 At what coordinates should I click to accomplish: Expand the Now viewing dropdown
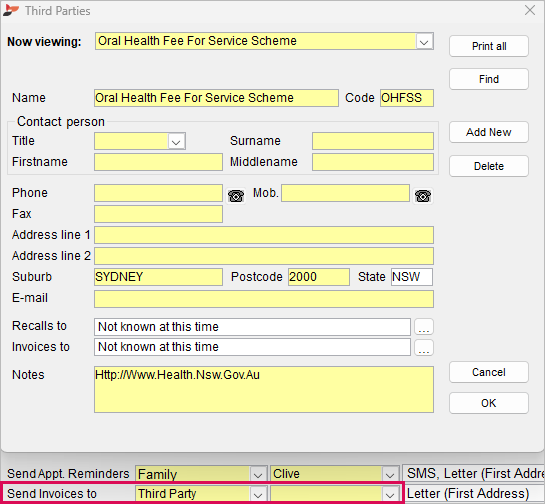coord(424,42)
